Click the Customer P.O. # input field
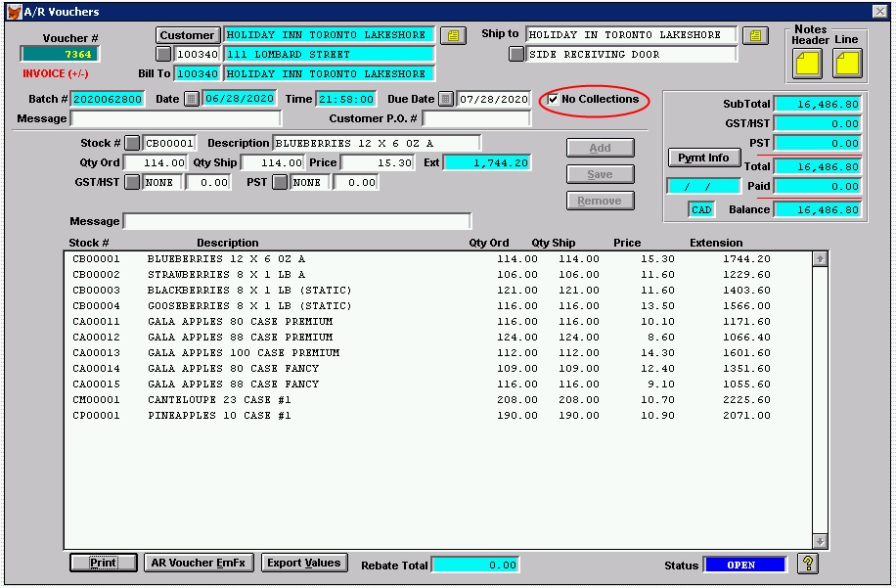 476,118
